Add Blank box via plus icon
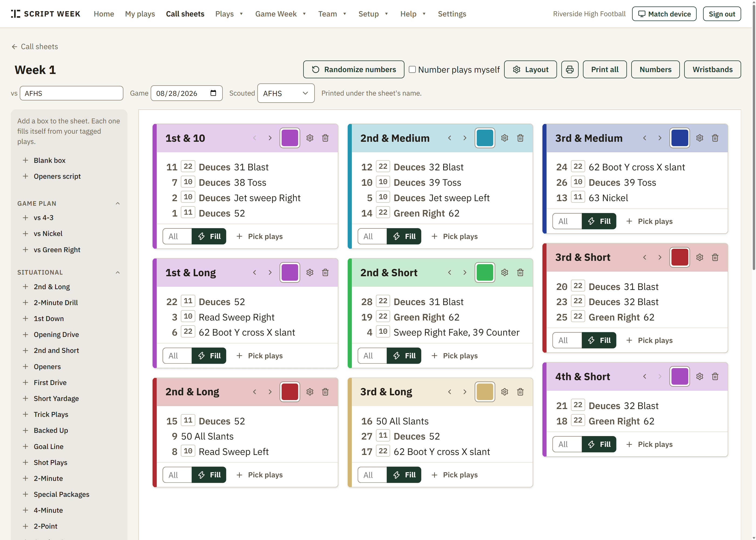 click(x=26, y=160)
